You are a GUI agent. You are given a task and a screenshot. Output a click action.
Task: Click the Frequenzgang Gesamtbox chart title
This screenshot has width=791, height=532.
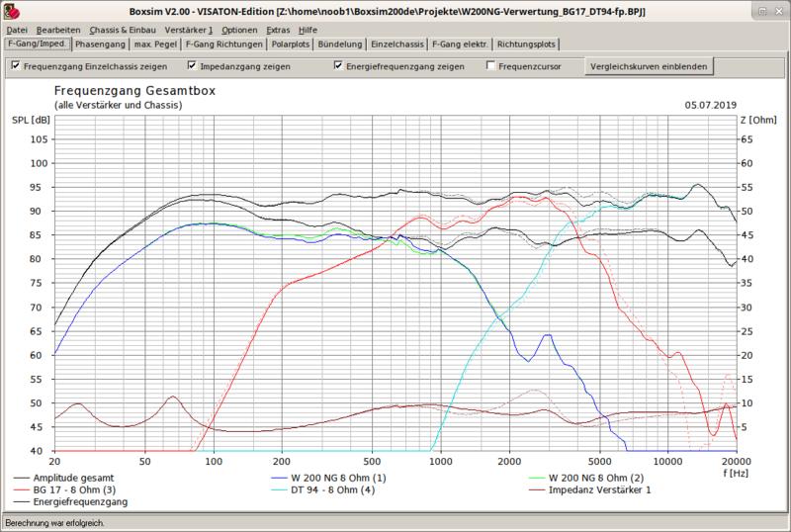click(x=134, y=91)
